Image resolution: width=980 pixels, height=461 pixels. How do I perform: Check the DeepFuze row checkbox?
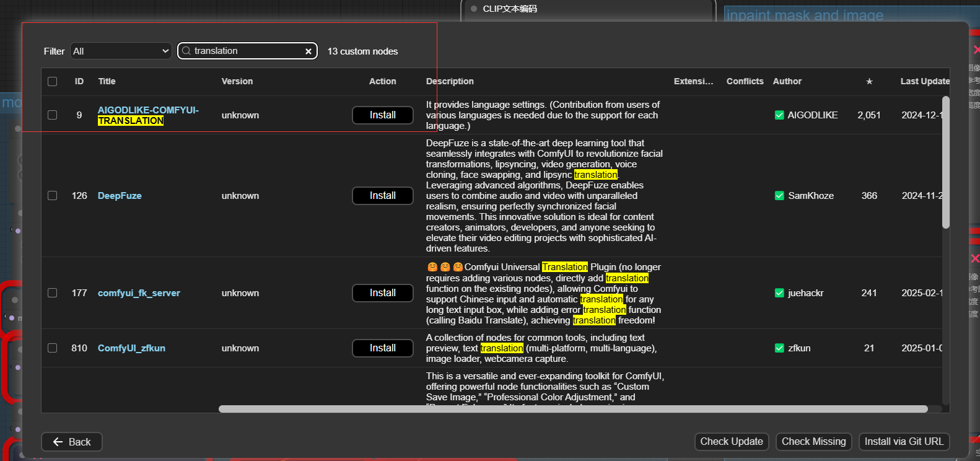coord(53,196)
